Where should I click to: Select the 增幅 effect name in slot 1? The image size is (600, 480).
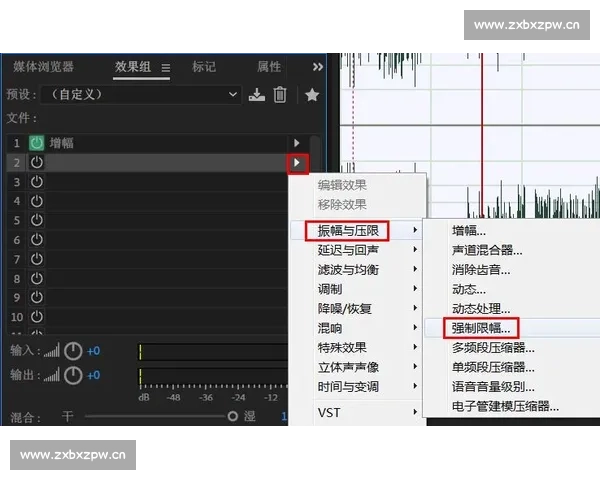point(62,143)
